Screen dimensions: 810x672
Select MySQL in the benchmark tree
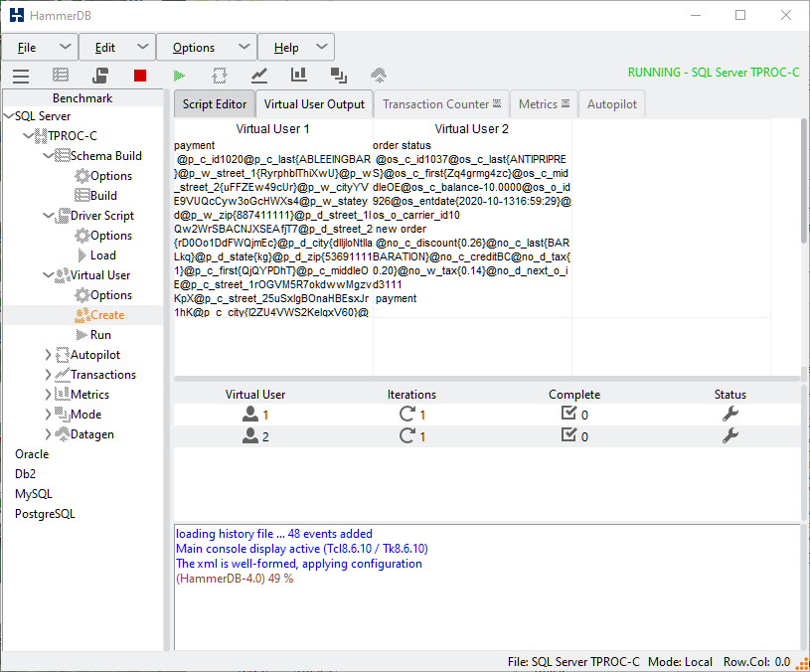point(34,494)
